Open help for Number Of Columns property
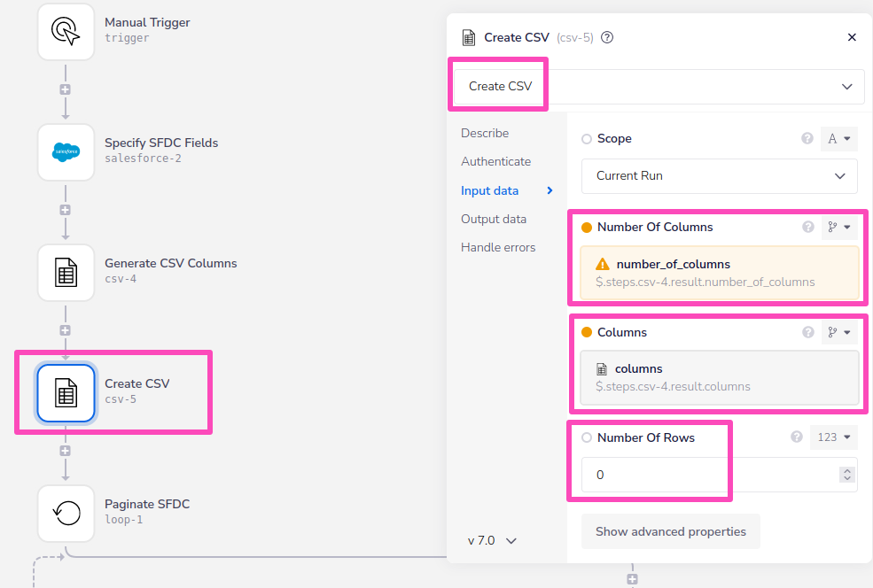 (807, 227)
